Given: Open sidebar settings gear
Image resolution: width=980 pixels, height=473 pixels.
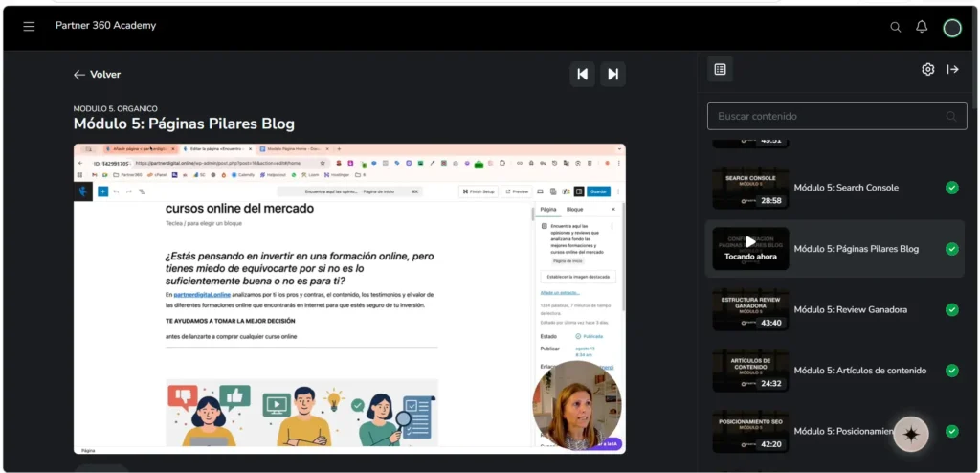Looking at the screenshot, I should tap(928, 70).
